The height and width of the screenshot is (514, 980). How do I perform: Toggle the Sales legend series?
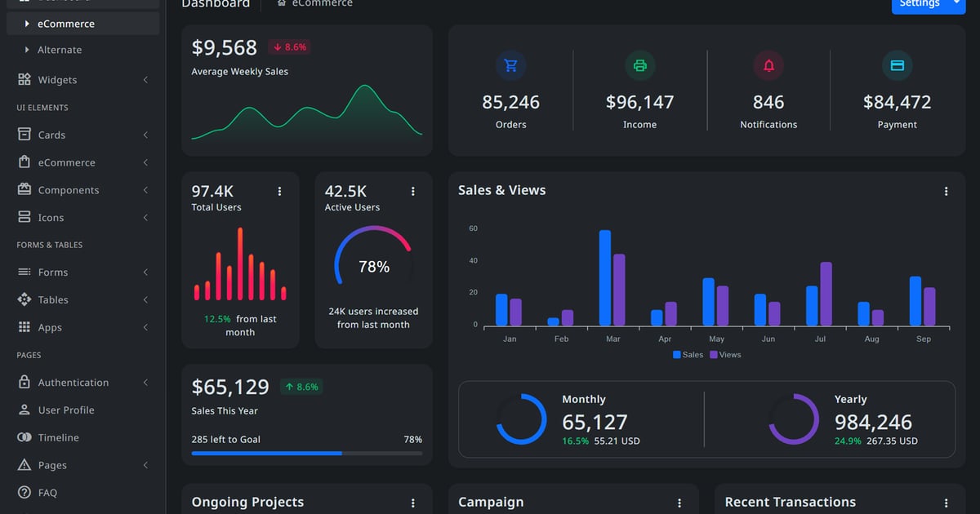(688, 355)
